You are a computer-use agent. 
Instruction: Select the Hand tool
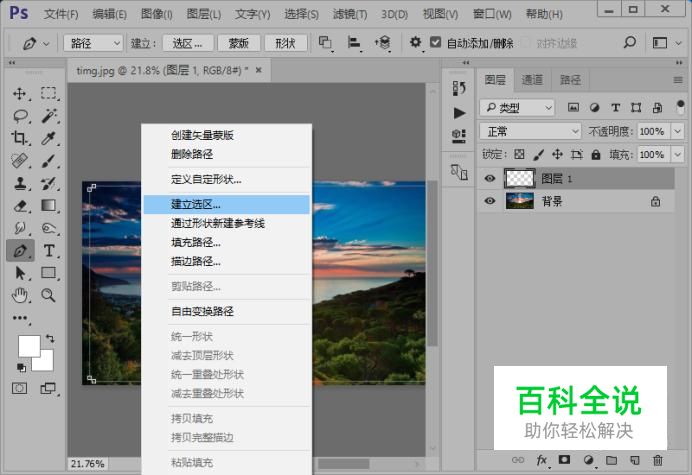click(20, 295)
